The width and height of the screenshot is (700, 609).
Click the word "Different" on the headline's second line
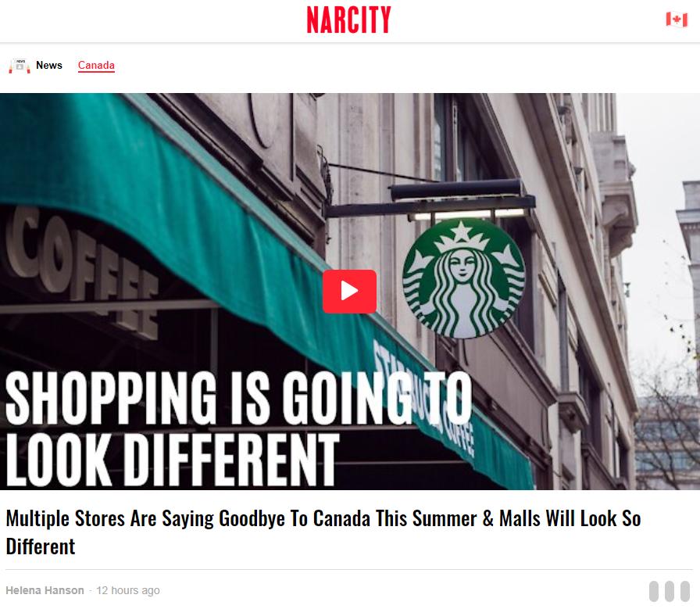pyautogui.click(x=40, y=546)
